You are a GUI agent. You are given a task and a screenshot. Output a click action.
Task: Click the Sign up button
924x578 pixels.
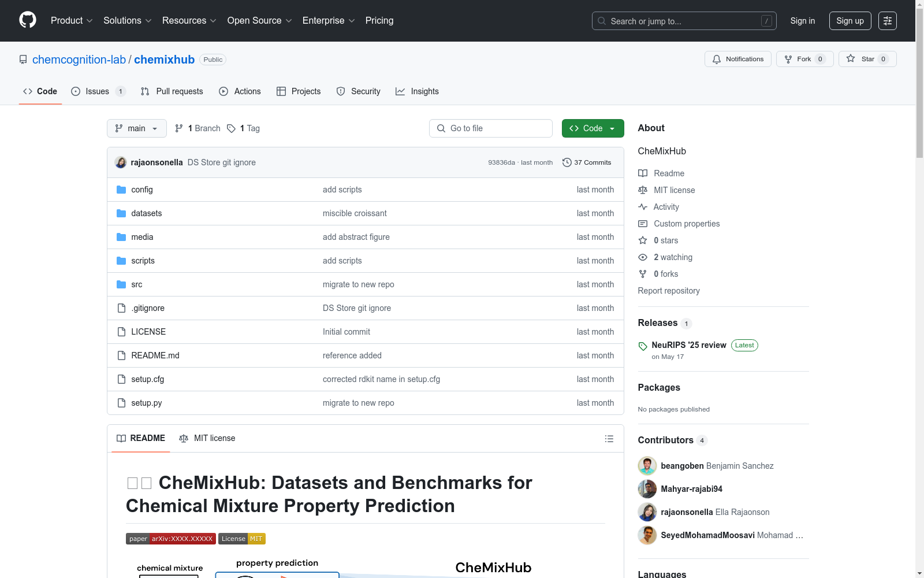tap(850, 21)
